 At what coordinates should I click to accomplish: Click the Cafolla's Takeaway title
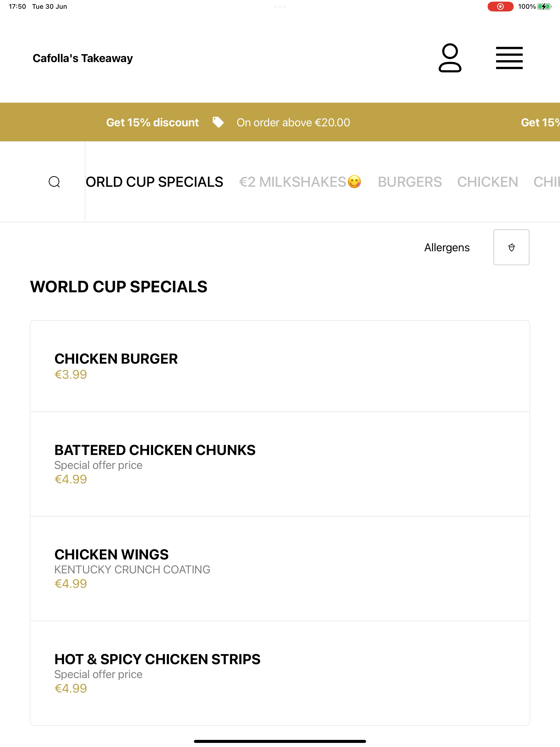click(x=83, y=58)
